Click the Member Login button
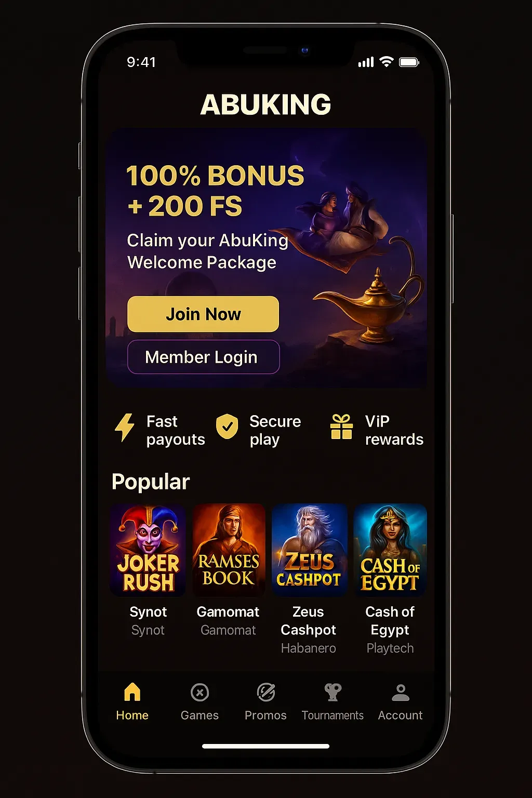532x798 pixels. point(203,357)
